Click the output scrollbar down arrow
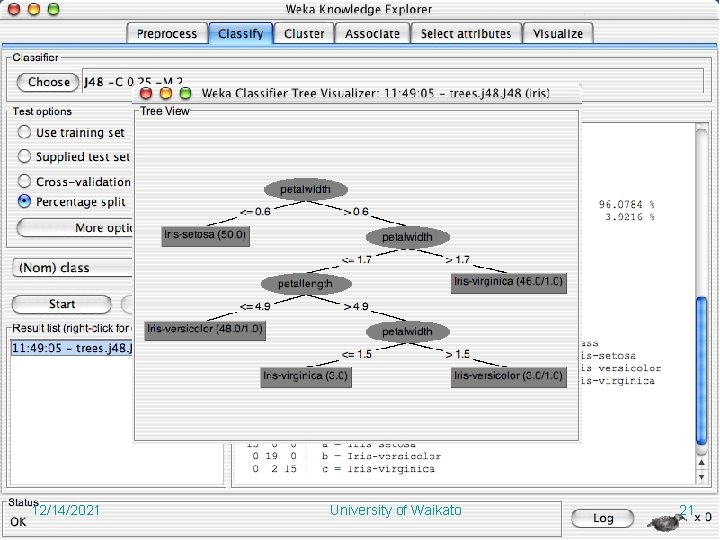This screenshot has height=540, width=720. (701, 477)
